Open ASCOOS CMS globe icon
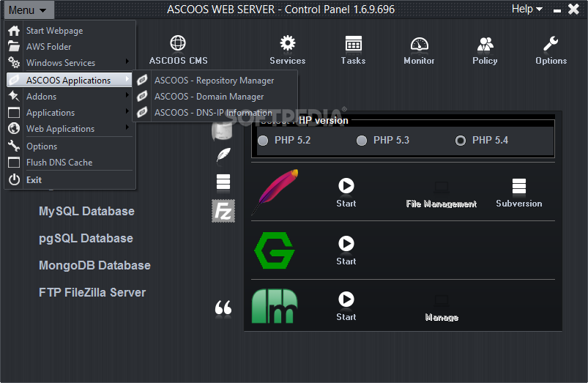588x383 pixels. (x=178, y=43)
